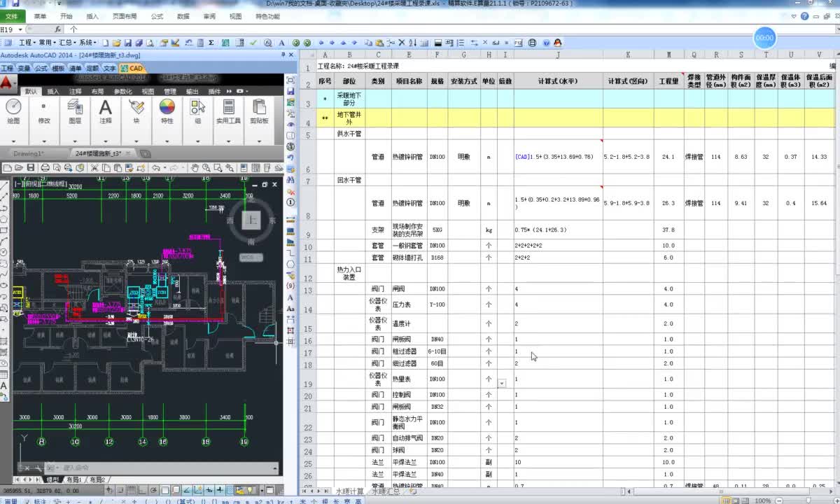Screen dimensions: 840x504
Task: Click the green 文件 button
Action: [x=12, y=16]
